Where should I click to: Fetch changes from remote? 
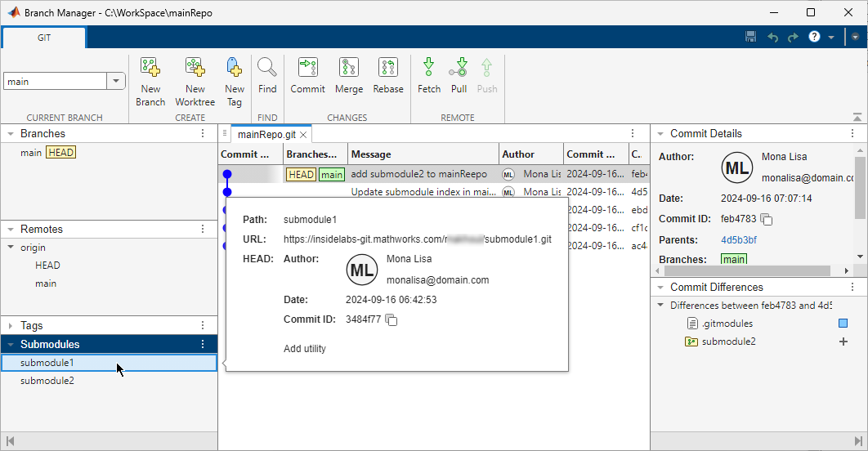click(428, 68)
